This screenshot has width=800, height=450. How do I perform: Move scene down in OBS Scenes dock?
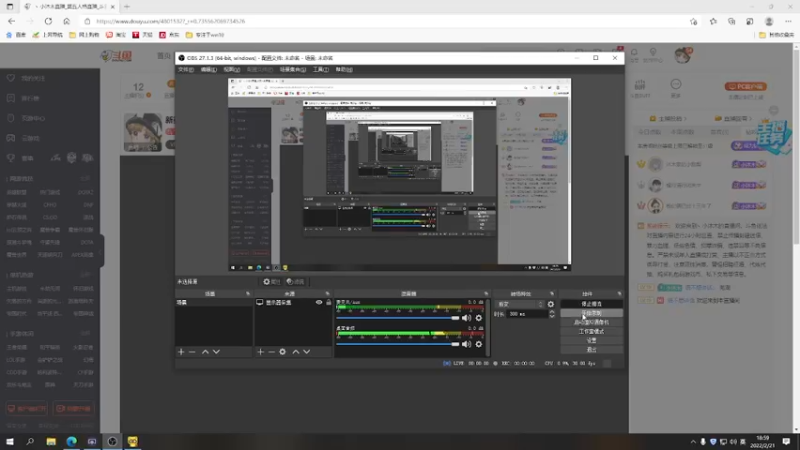click(216, 352)
